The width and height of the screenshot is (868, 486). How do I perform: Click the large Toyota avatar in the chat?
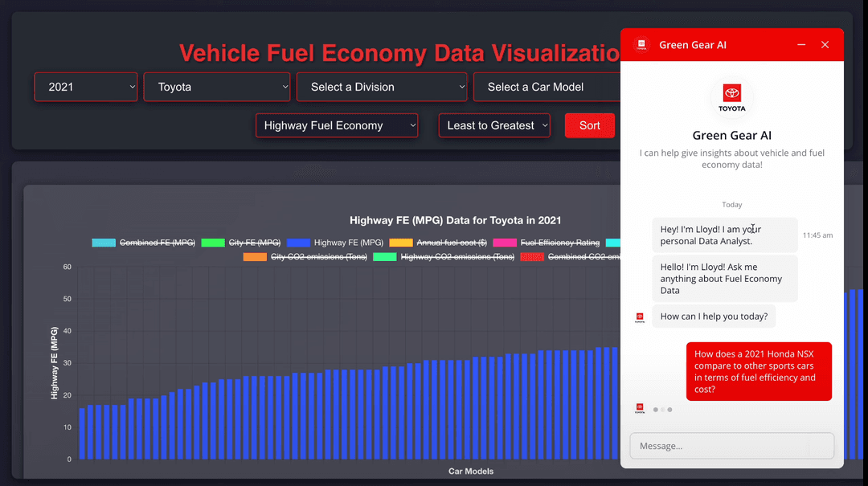731,96
